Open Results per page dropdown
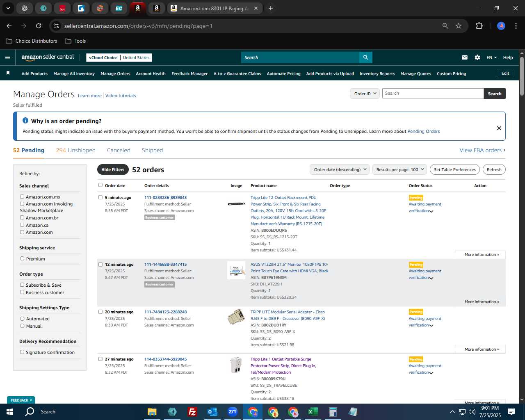This screenshot has height=420, width=525. pos(399,169)
